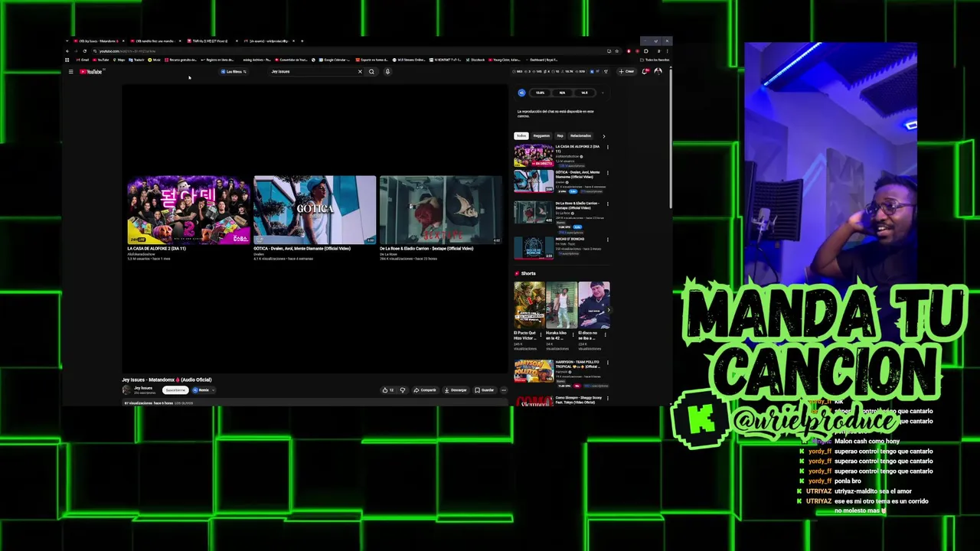Open the Haraka kiko Short thumbnail

point(561,305)
